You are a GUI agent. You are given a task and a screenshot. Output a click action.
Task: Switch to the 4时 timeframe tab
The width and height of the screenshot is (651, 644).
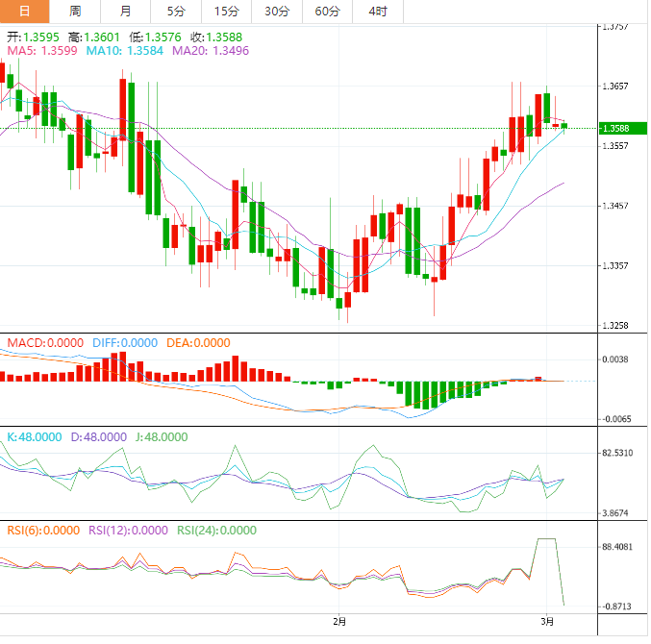(x=377, y=12)
